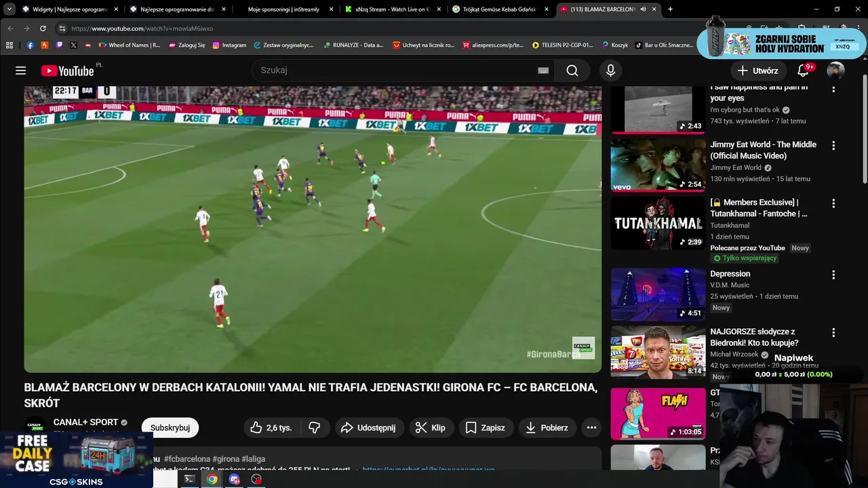Switch to the 'Najlepsze oprogramowanie do' tab

177,9
